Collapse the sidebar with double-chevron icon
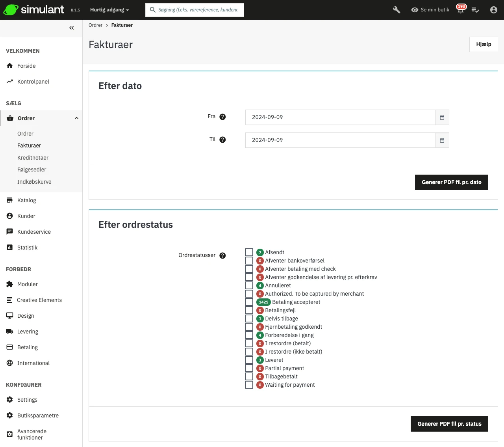The image size is (504, 447). click(71, 28)
